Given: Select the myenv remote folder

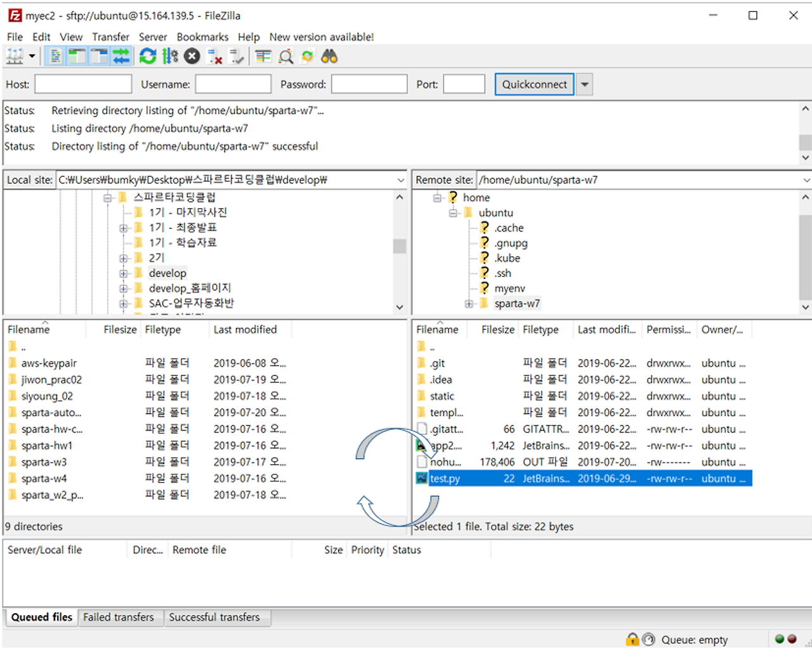Looking at the screenshot, I should (509, 289).
